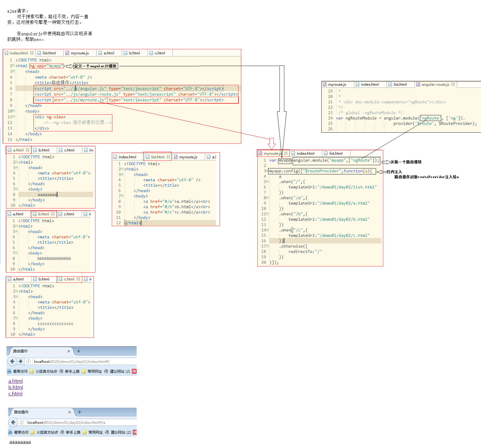Image resolution: width=481 pixels, height=448 pixels.
Task: Click site info icon beside index.html#/a URL
Action: (22, 422)
